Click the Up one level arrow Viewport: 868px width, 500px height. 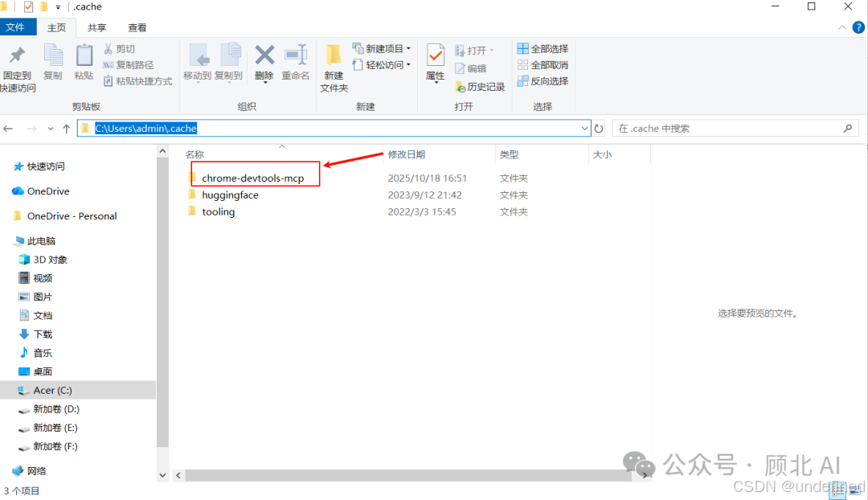pyautogui.click(x=67, y=129)
